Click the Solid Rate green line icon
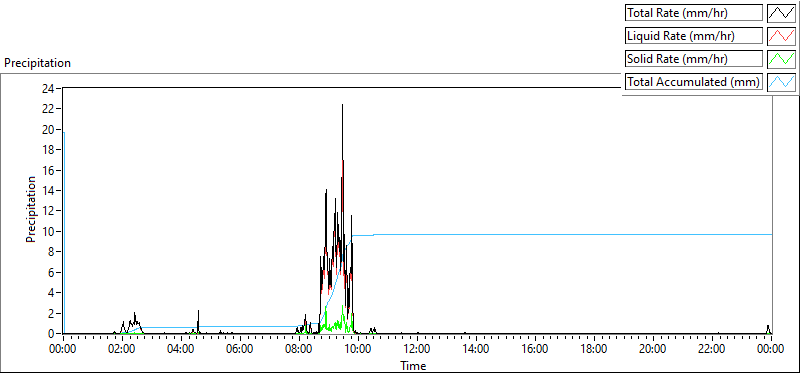Viewport: 800px width, 373px height. pyautogui.click(x=781, y=59)
